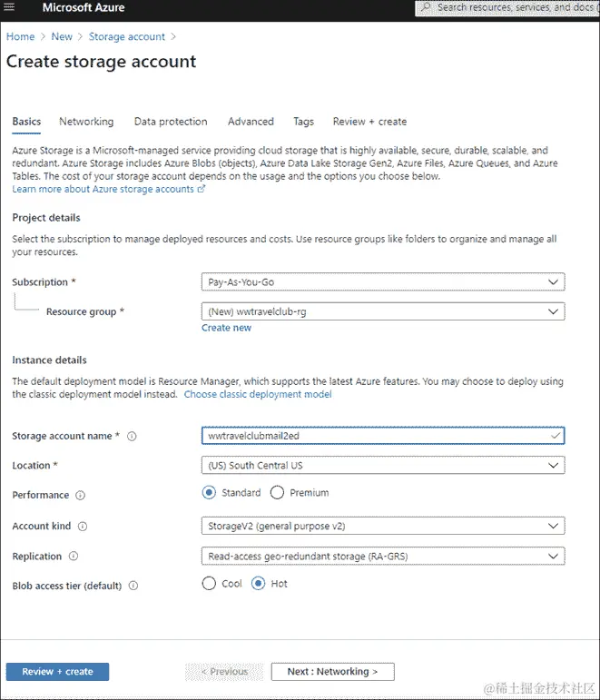Viewport: 600px width, 700px height.
Task: Click Choose classic deployment model link
Action: pos(258,394)
